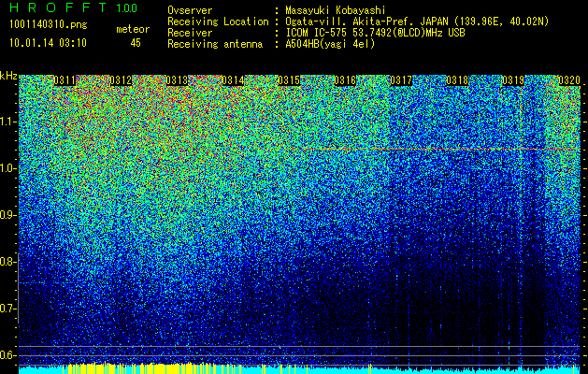Select the ICOM IC-575 53.7492 MHz USB text

point(375,33)
